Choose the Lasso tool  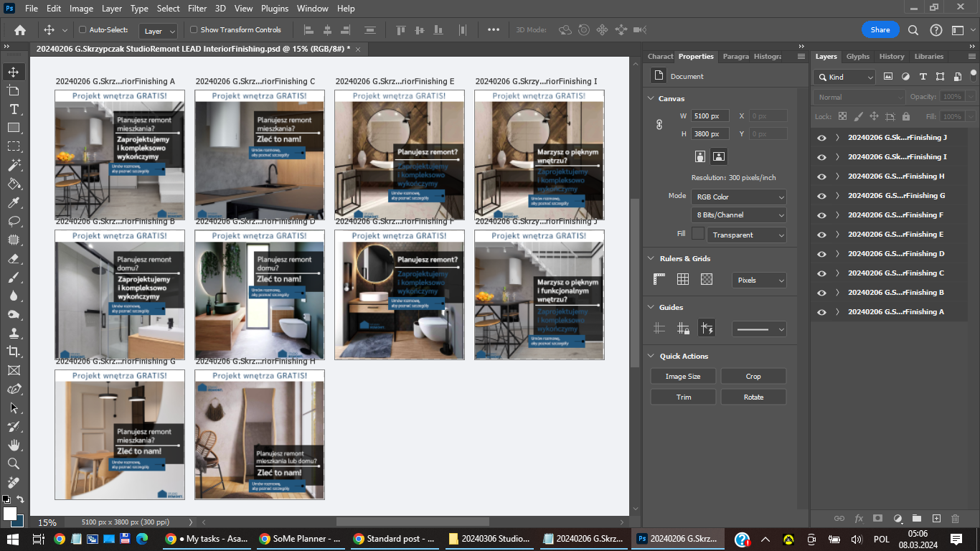pyautogui.click(x=14, y=221)
